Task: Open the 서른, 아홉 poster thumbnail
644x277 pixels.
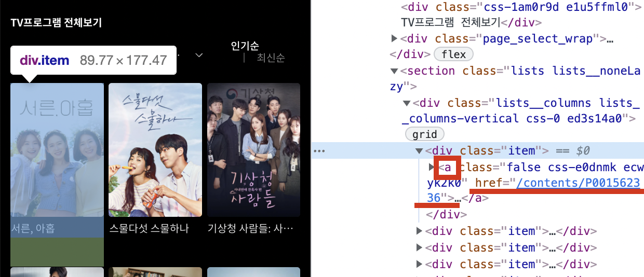Action: pos(57,149)
